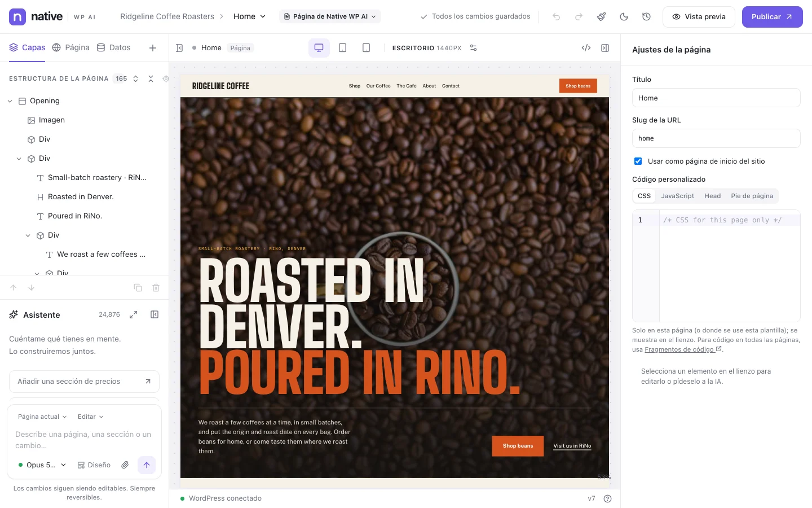Expand assistant panel arrows icon
This screenshot has width=812, height=508.
(134, 315)
